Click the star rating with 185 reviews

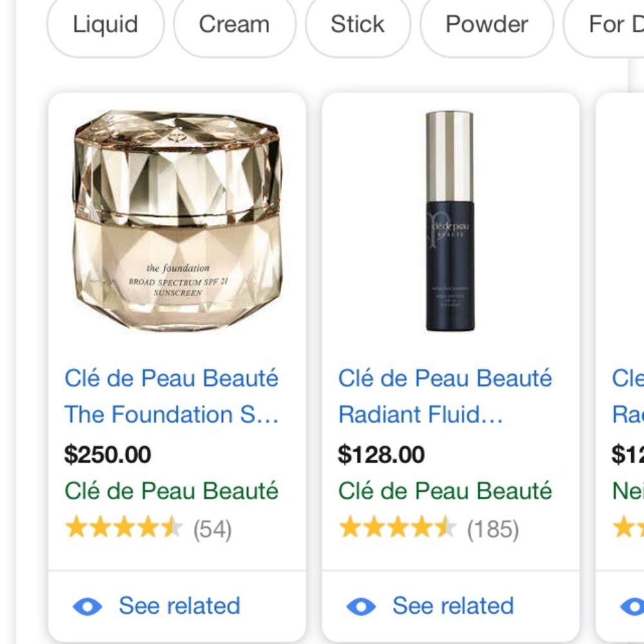pos(397,529)
